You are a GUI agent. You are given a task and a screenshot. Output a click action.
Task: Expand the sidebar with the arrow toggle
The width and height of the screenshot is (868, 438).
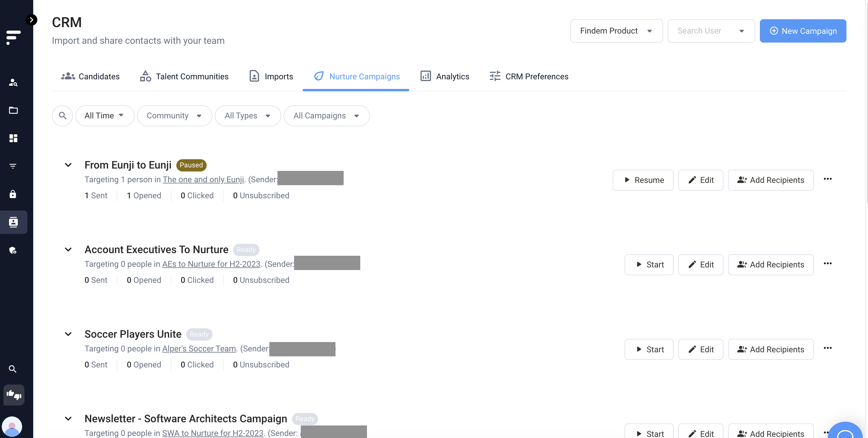(31, 20)
